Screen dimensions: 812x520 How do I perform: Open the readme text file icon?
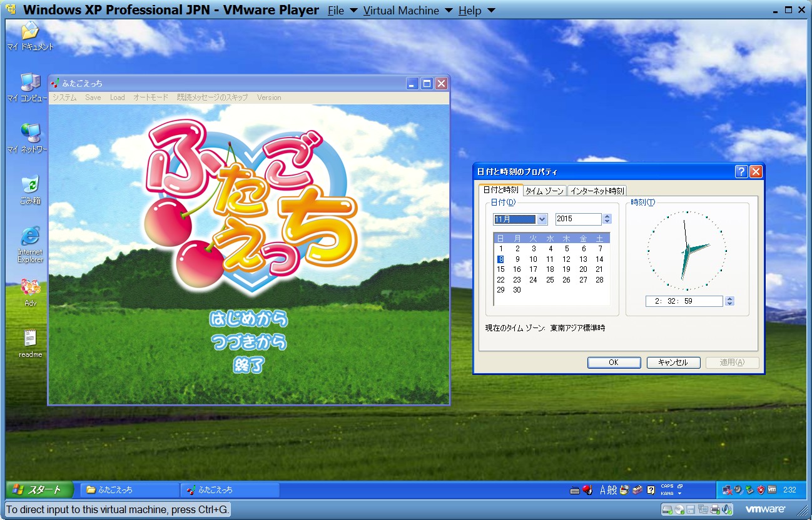pos(30,344)
